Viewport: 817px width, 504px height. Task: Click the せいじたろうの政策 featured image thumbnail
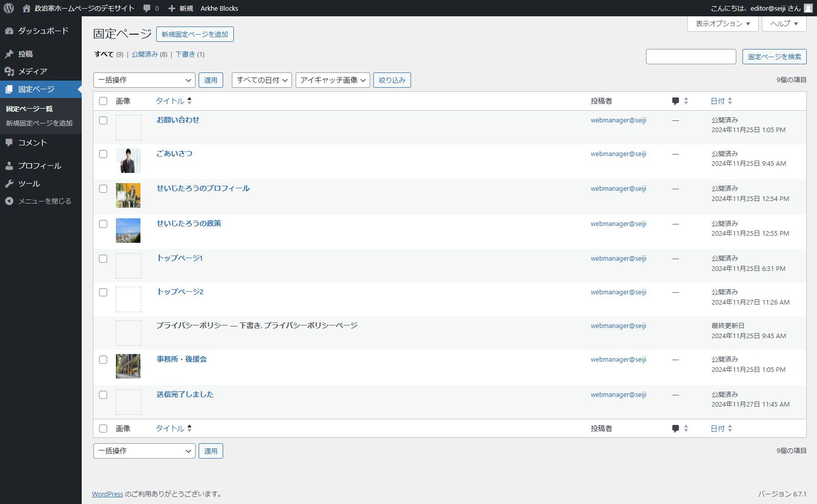click(x=128, y=231)
